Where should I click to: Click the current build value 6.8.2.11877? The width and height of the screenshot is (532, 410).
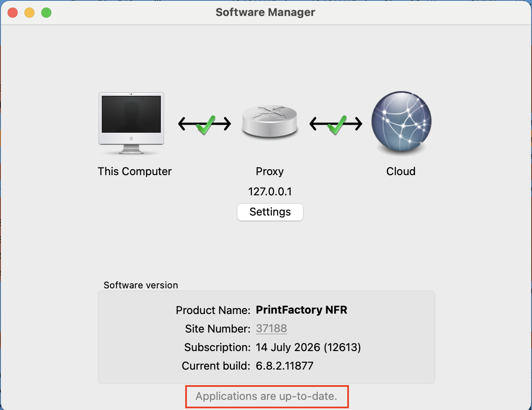pyautogui.click(x=285, y=365)
